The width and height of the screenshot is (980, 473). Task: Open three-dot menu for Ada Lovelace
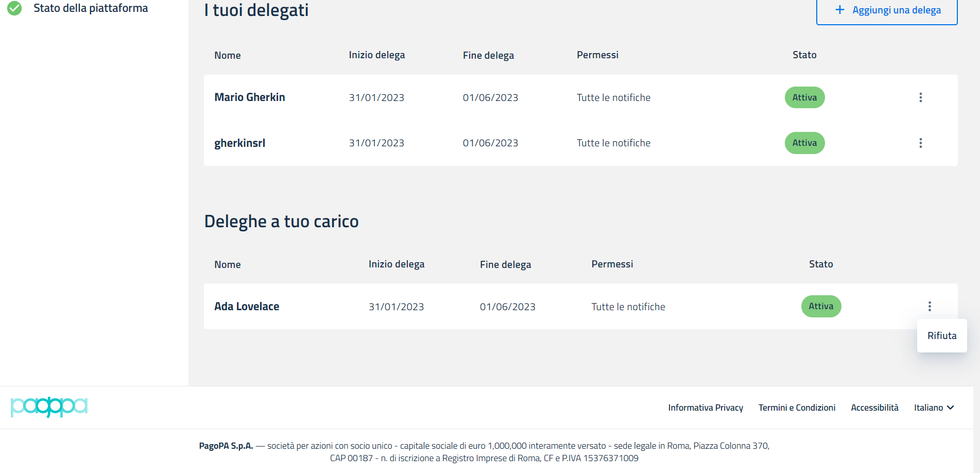click(x=930, y=307)
